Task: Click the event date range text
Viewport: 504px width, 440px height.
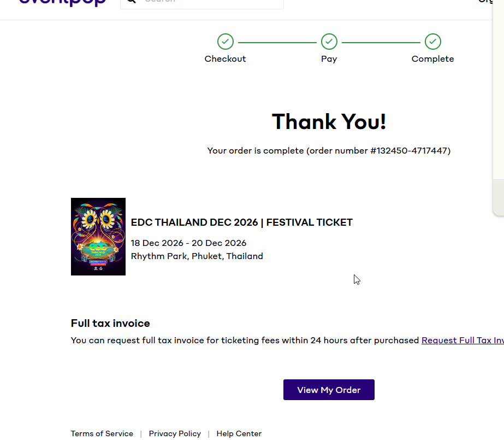Action: coord(189,243)
